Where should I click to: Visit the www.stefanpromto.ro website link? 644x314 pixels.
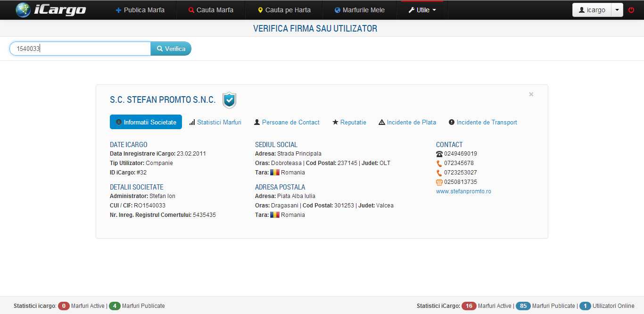pyautogui.click(x=463, y=191)
